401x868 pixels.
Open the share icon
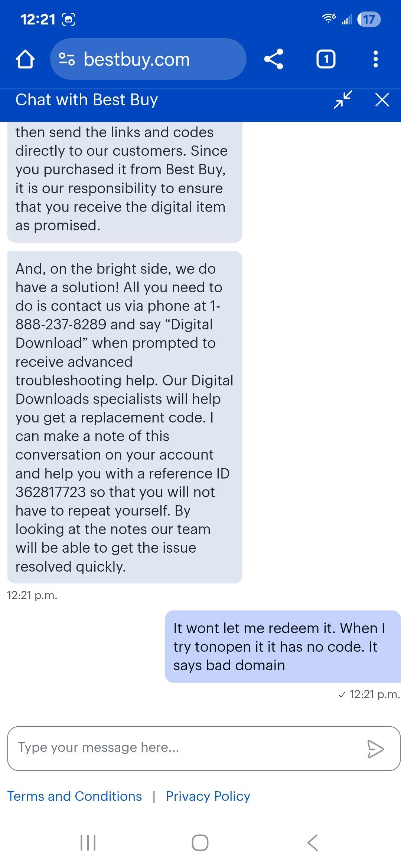[x=274, y=59]
